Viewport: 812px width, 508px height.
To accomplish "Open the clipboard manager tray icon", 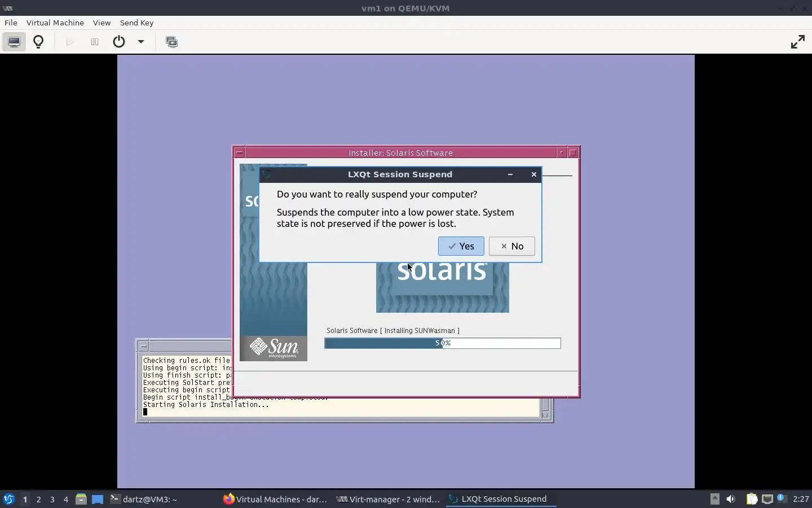I will (x=752, y=499).
